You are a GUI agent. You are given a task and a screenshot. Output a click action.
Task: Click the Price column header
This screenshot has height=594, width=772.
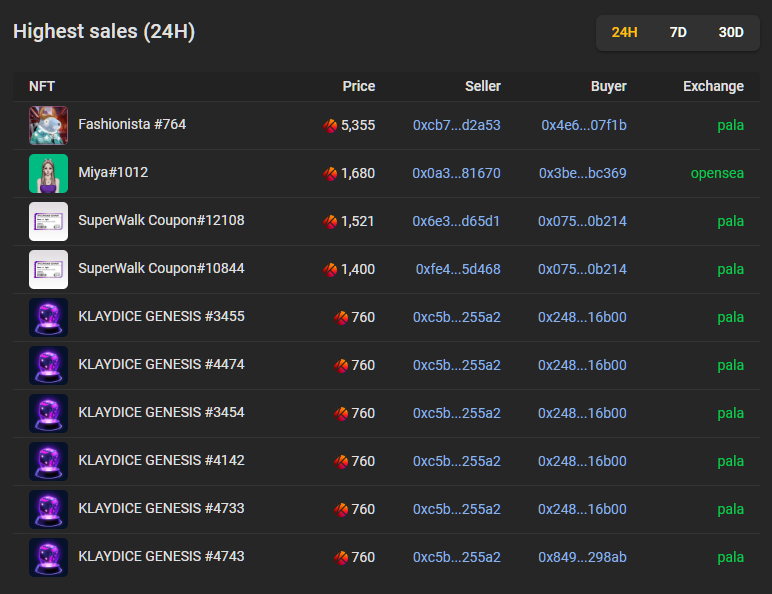(x=359, y=86)
